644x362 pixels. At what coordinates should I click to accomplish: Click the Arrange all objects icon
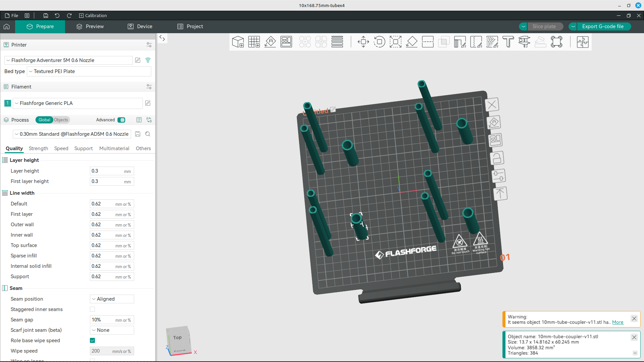coord(286,42)
